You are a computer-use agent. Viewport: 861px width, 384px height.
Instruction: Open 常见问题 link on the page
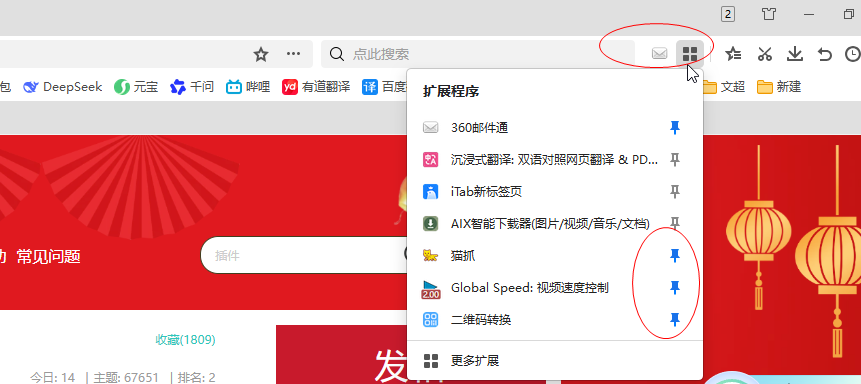[x=48, y=256]
